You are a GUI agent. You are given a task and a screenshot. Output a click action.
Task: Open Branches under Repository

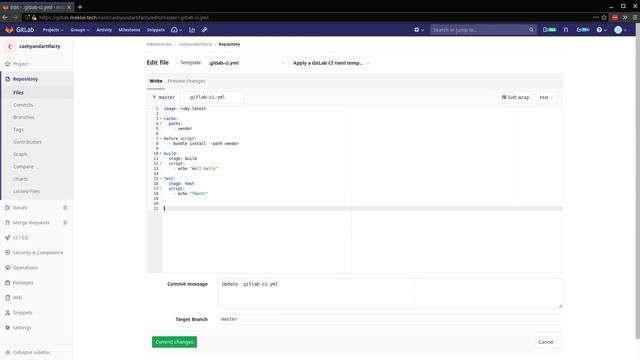pos(24,117)
